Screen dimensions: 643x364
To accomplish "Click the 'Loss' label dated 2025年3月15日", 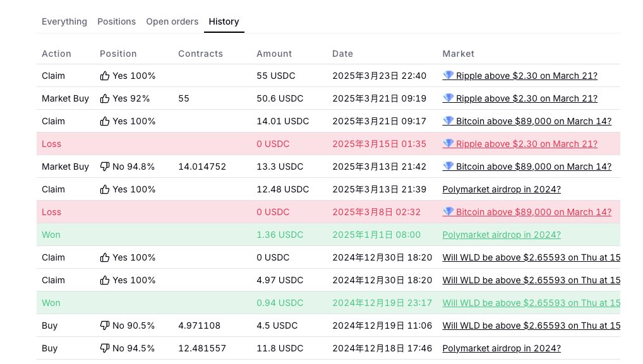I will 51,144.
